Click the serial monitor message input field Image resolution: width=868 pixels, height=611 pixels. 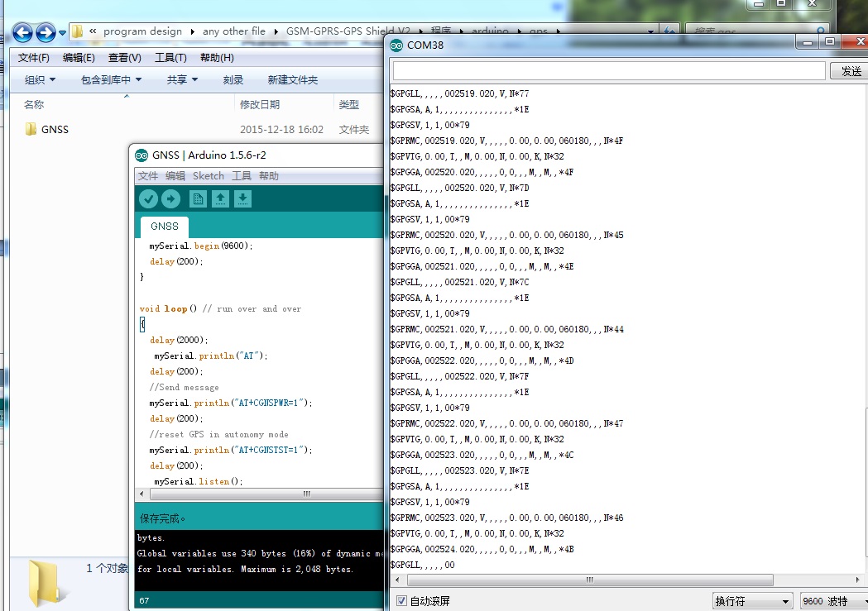tap(609, 71)
